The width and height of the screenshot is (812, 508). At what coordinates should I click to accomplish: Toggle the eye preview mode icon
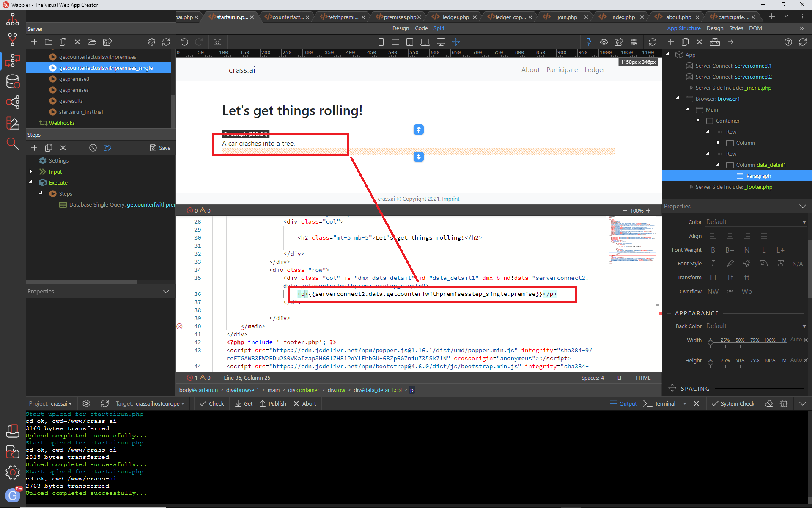(x=604, y=42)
